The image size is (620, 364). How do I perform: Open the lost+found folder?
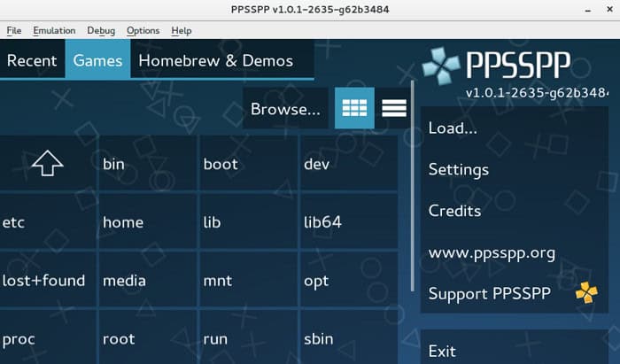point(48,280)
